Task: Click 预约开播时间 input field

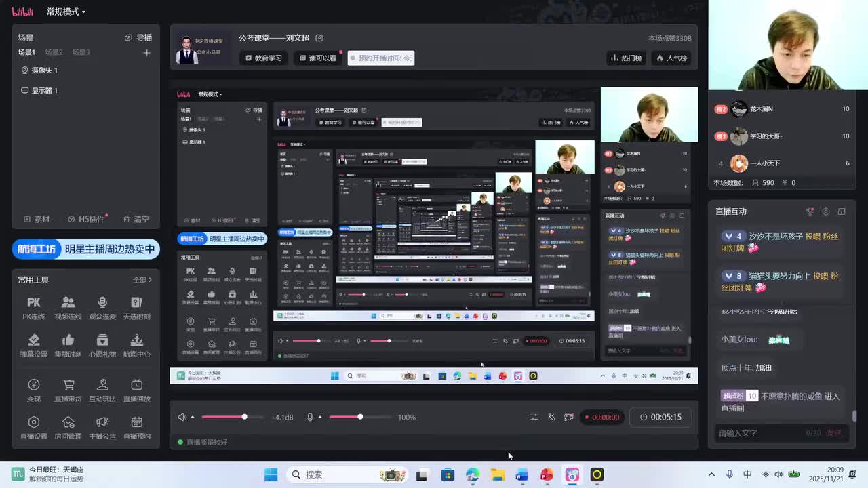Action: [380, 58]
